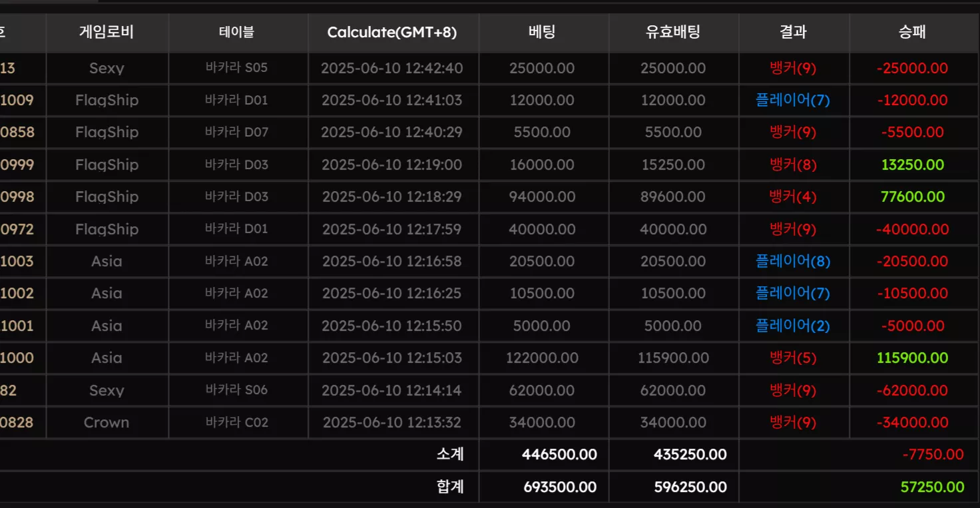Click the green 13250.00 win amount
Viewport: 980px width, 508px height.
click(x=913, y=164)
